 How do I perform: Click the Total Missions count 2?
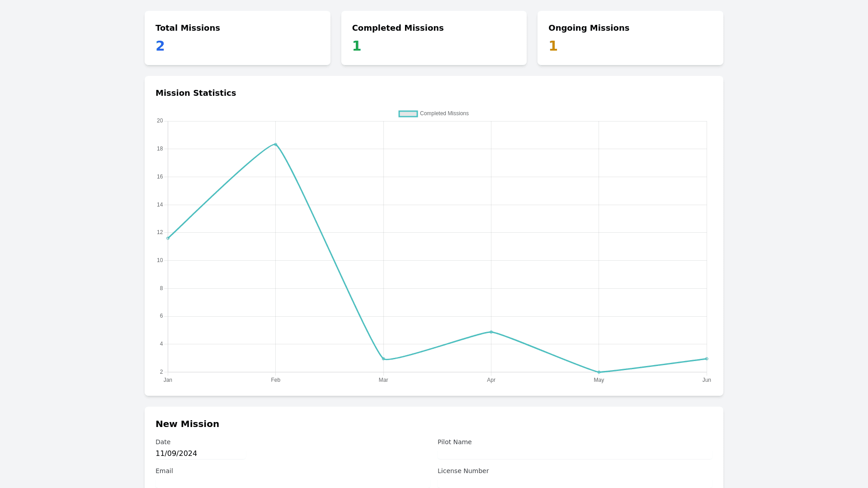160,46
